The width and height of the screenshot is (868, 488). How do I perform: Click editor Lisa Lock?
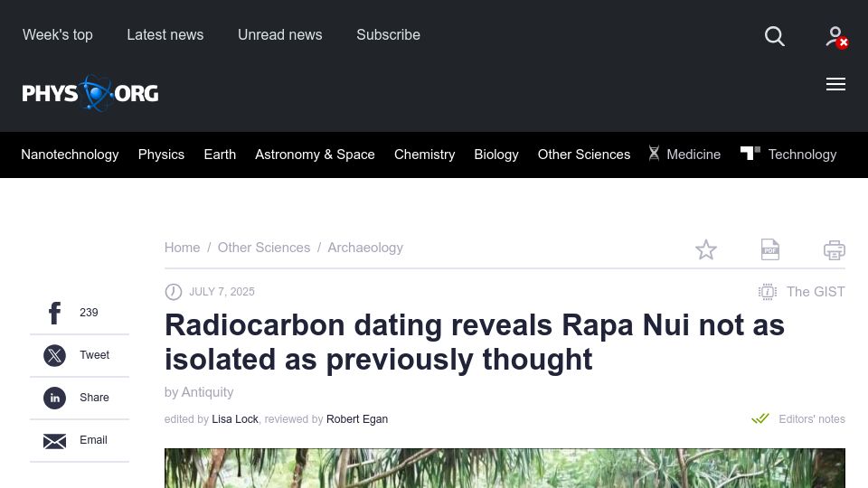[235, 418]
